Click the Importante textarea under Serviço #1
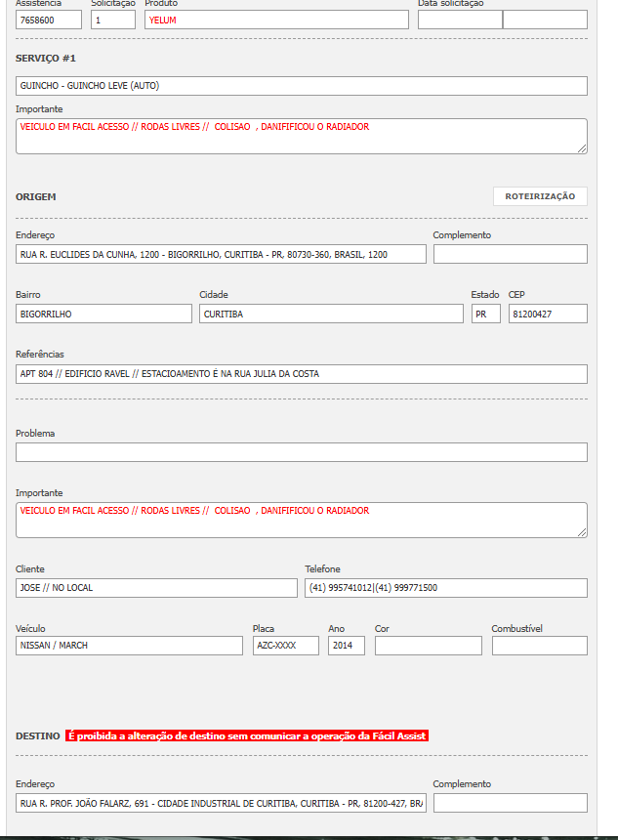Screen dimensions: 618x840 pyautogui.click(x=302, y=136)
